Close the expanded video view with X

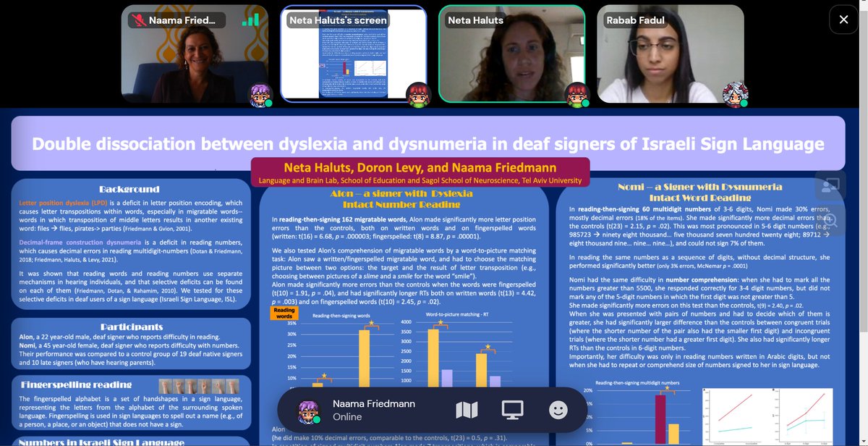pos(843,20)
